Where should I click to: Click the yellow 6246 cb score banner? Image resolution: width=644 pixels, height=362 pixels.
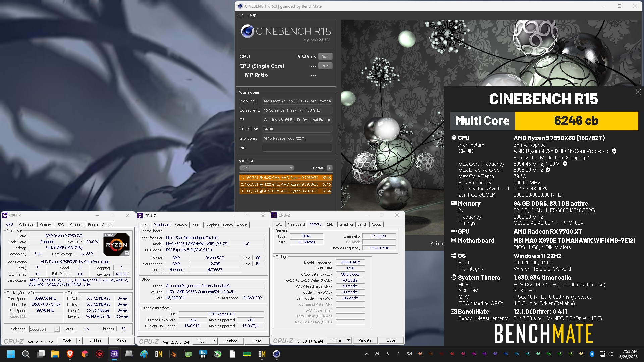(x=576, y=121)
